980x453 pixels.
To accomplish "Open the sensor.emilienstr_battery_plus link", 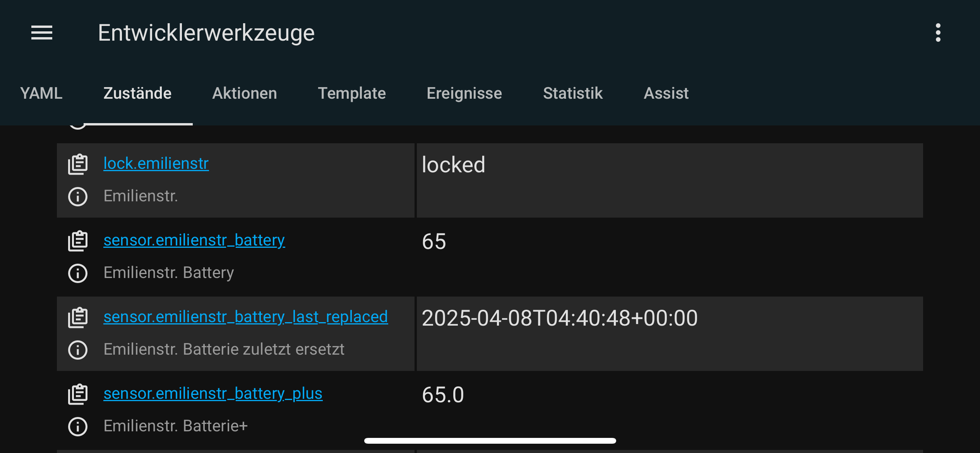I will click(213, 393).
